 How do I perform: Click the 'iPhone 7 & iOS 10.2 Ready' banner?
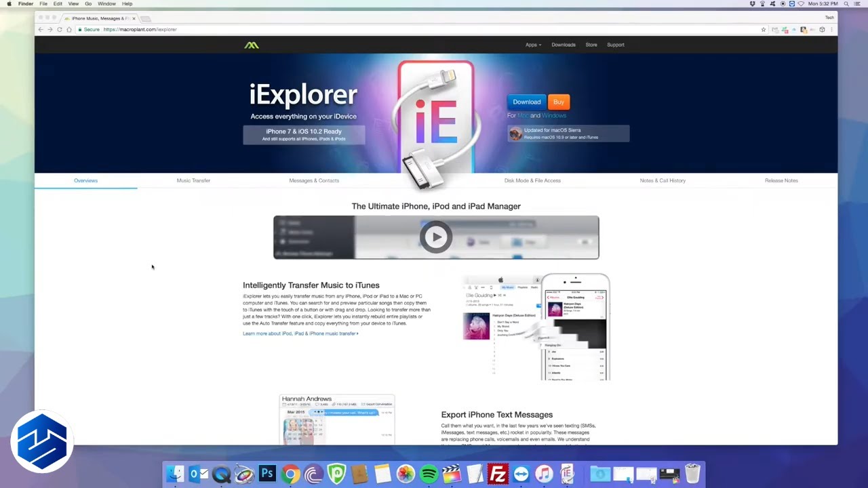(304, 135)
